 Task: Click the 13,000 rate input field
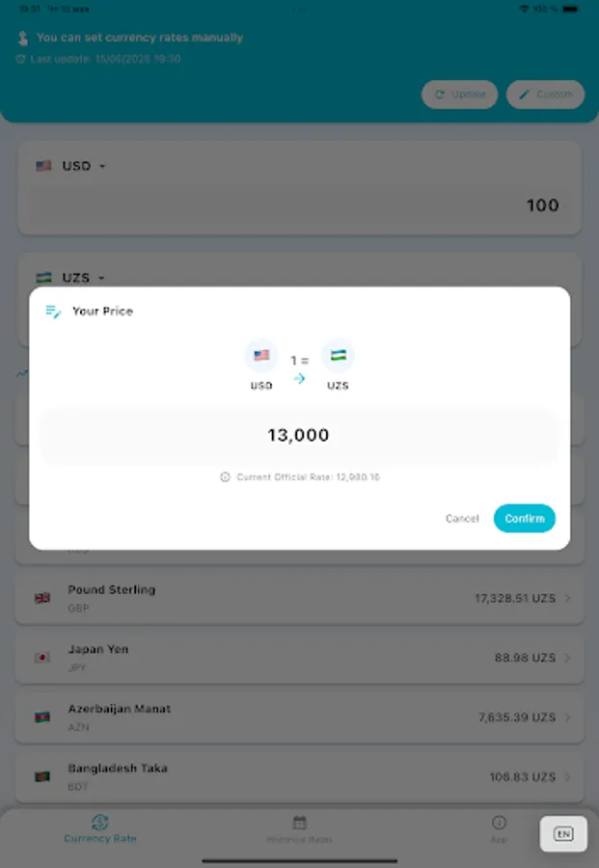299,436
